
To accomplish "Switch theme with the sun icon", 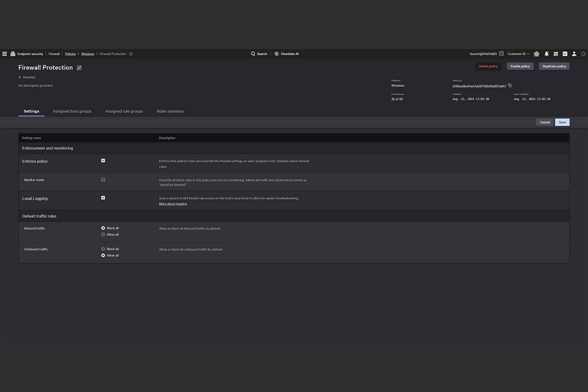I will (x=583, y=54).
